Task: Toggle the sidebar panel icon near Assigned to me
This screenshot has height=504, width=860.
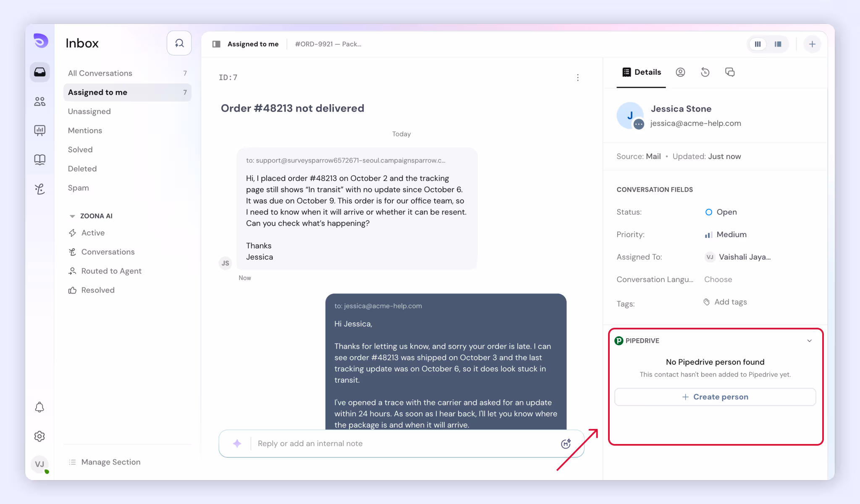Action: tap(216, 44)
